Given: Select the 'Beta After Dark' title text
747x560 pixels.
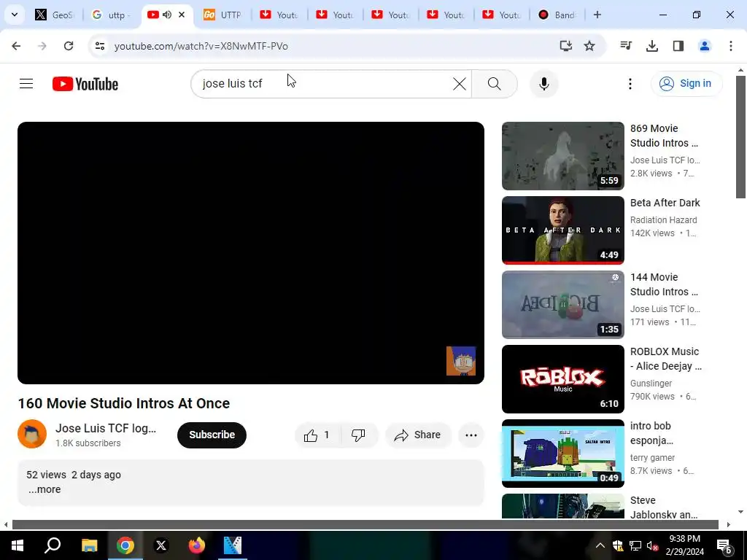Looking at the screenshot, I should pos(665,203).
